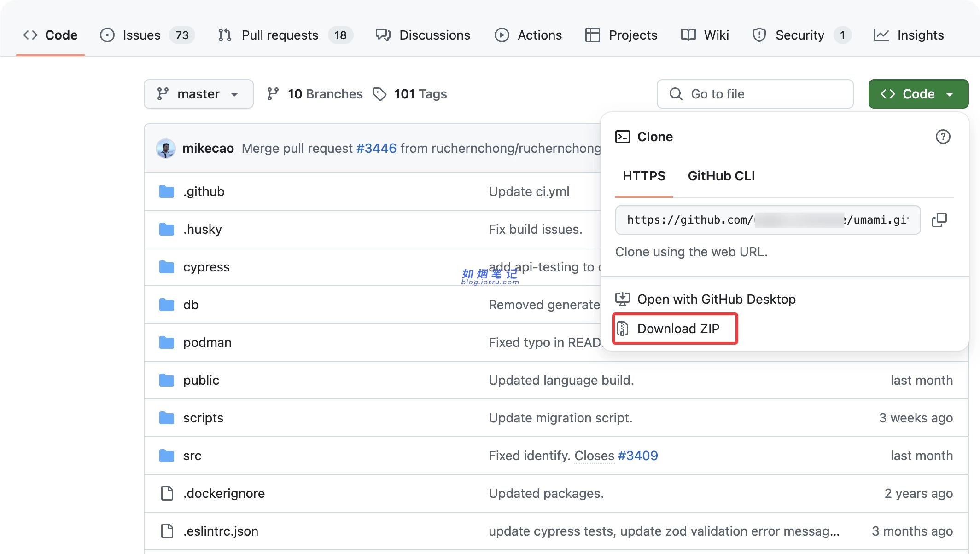Click the Go to file search field

[x=755, y=94]
